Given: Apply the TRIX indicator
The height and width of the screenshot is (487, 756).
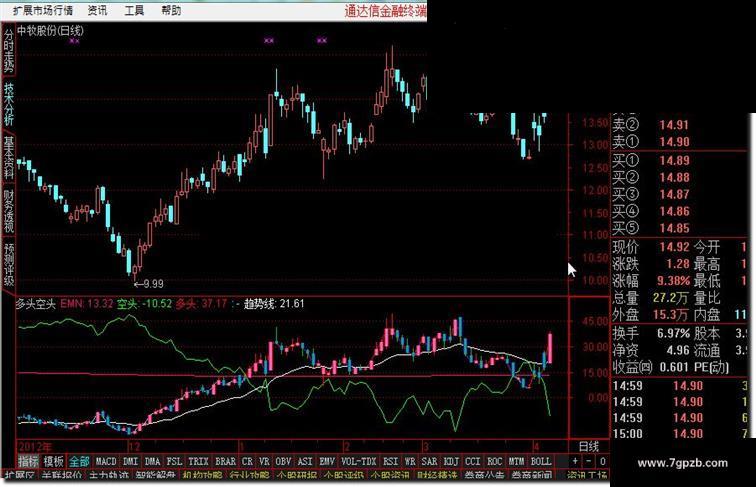Looking at the screenshot, I should [x=198, y=461].
